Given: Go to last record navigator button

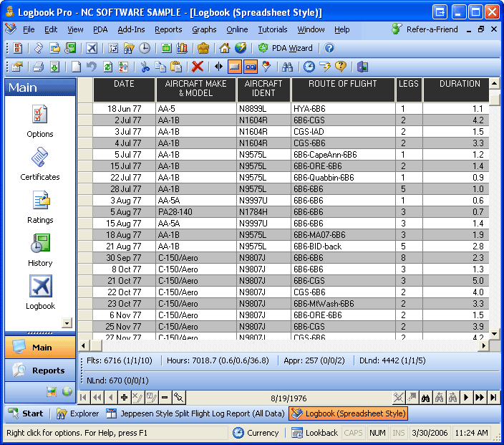Looking at the screenshot, I should pos(493,398).
